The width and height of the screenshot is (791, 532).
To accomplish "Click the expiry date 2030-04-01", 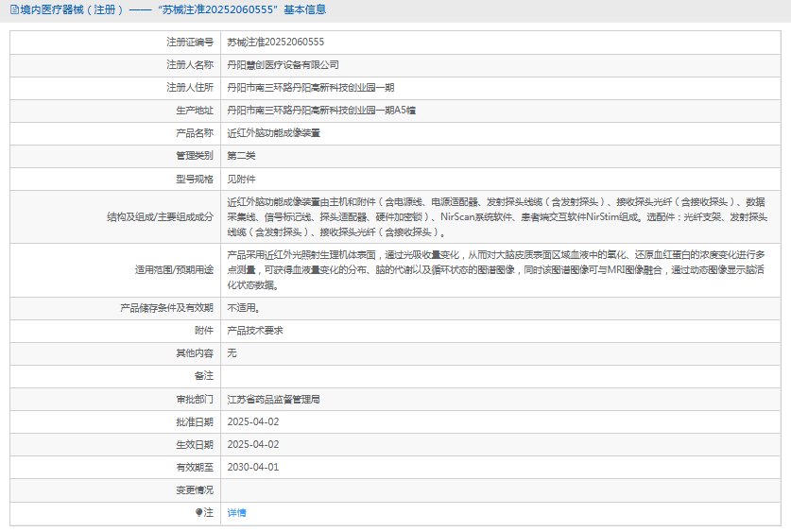I will tap(252, 468).
